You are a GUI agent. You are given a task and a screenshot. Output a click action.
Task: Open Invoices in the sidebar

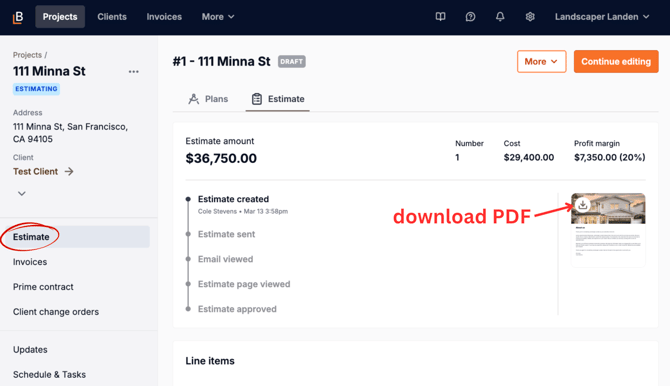(30, 262)
